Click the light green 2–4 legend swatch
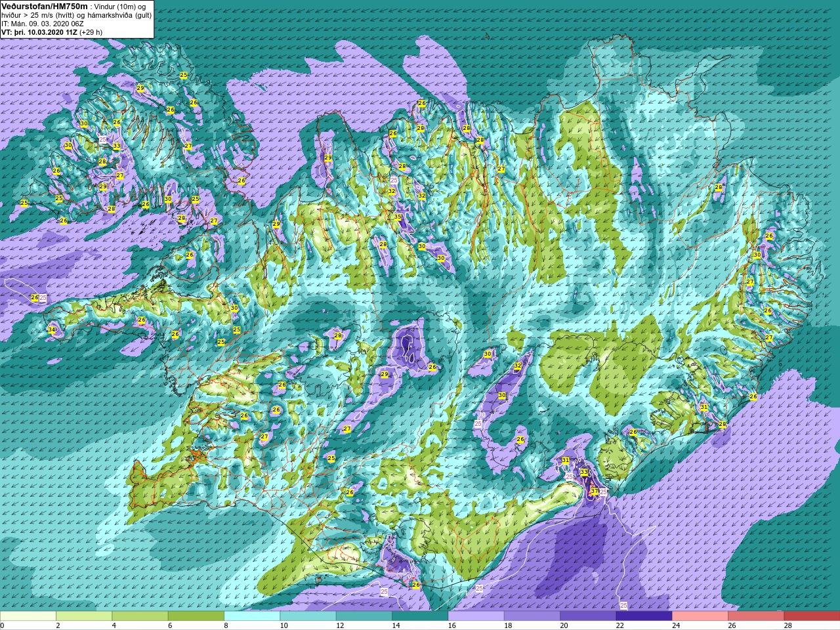840x630 pixels. [x=84, y=616]
